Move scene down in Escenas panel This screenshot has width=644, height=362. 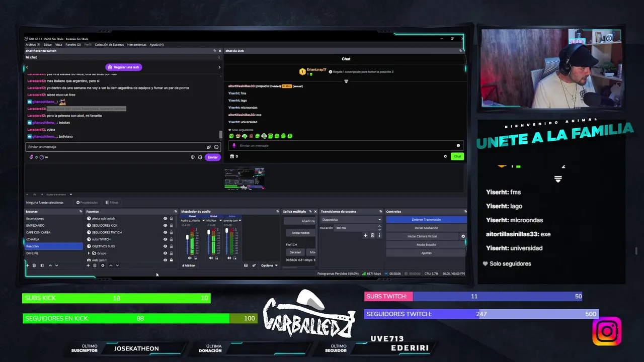(x=56, y=265)
